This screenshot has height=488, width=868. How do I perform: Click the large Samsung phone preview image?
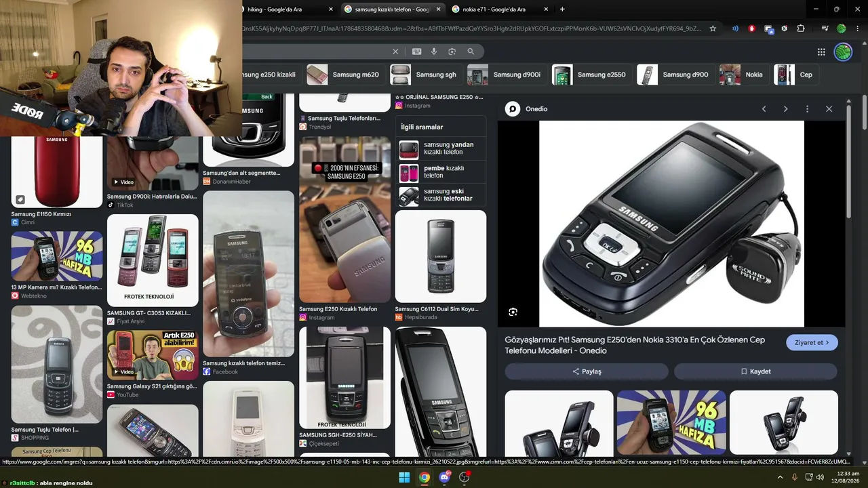(671, 224)
